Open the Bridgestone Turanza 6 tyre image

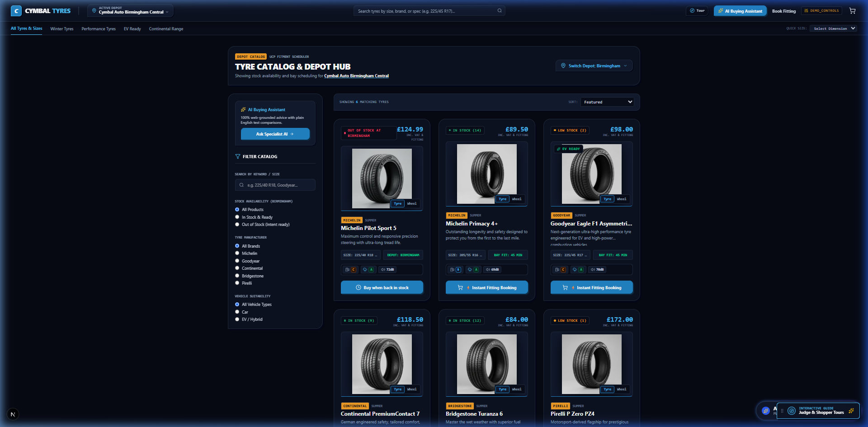coord(487,364)
